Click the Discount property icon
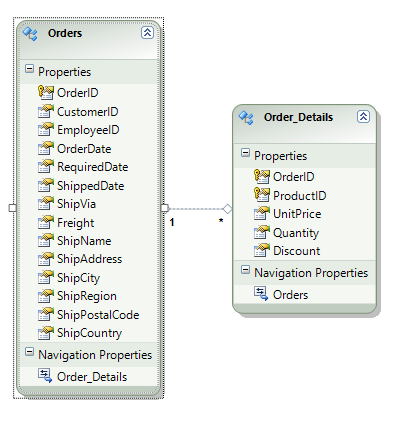This screenshot has height=430, width=394. tap(262, 250)
